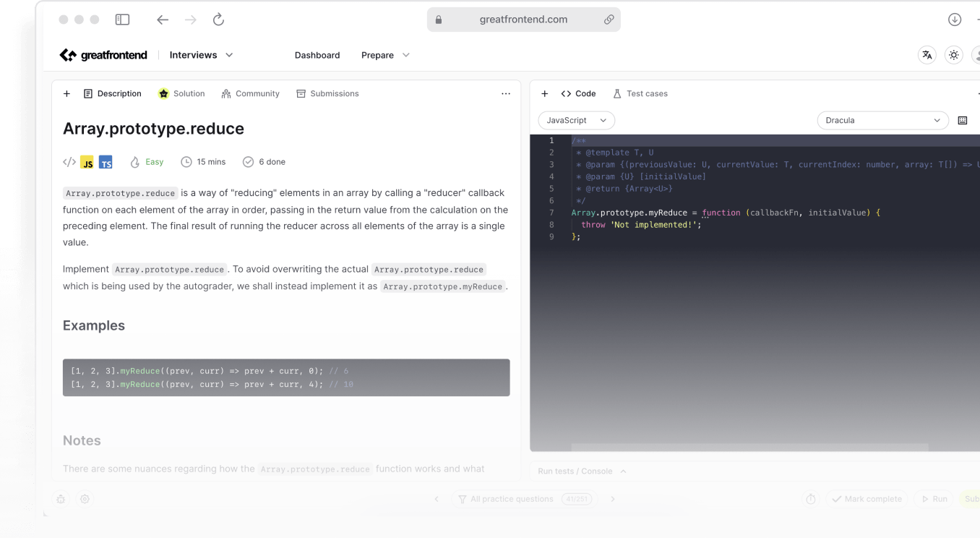
Task: Add a new tab in description panel
Action: pyautogui.click(x=66, y=93)
